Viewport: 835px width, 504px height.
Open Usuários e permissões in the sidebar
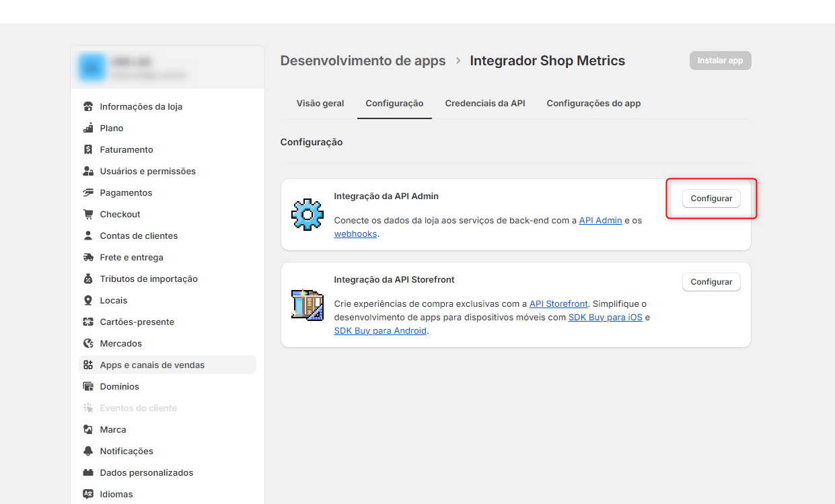[147, 171]
